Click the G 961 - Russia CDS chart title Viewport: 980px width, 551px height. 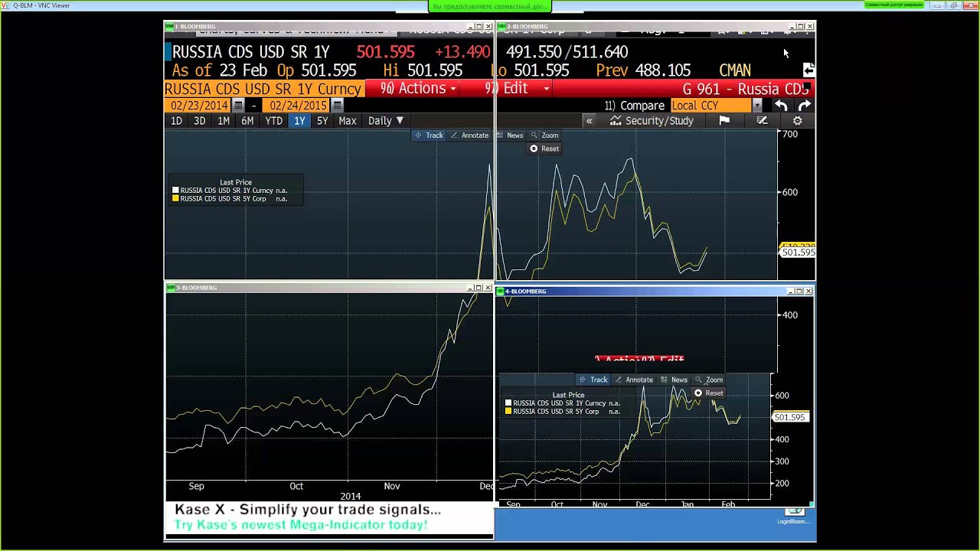tap(745, 89)
